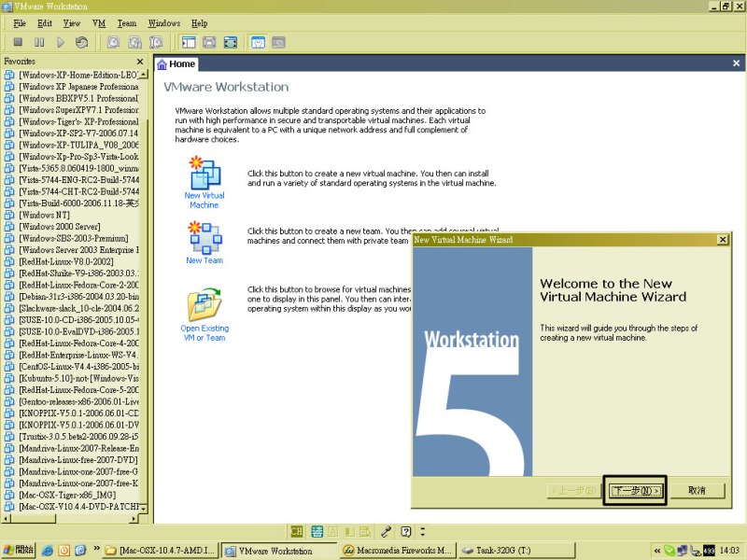Click the wrench tools icon on the language bar
The height and width of the screenshot is (560, 747).
click(x=386, y=531)
